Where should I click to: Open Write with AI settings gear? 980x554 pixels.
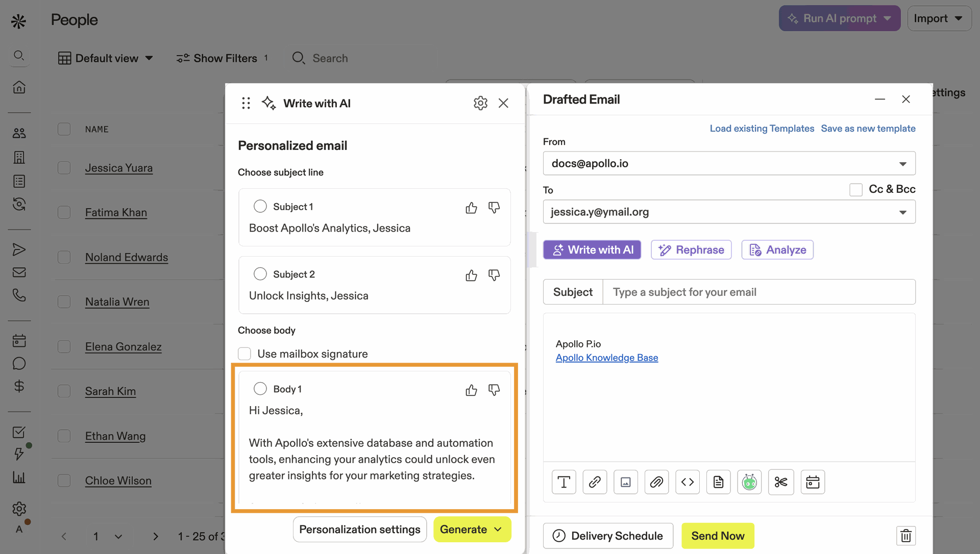(x=480, y=103)
